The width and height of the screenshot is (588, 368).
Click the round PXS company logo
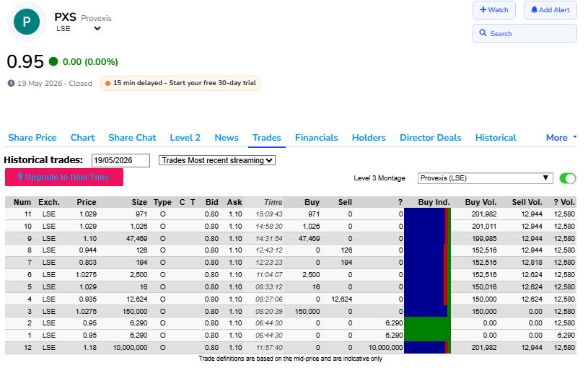tap(27, 22)
